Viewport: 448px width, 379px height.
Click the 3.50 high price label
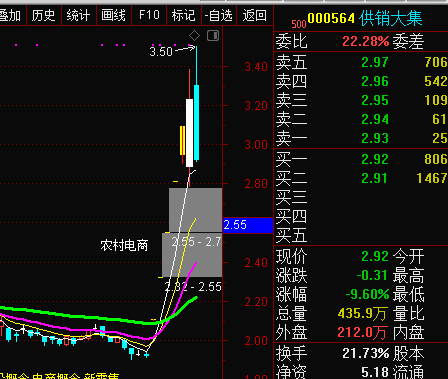pos(161,52)
